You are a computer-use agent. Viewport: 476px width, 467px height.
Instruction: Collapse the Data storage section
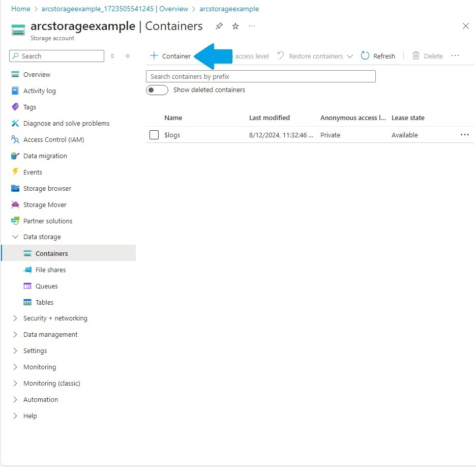(x=15, y=237)
